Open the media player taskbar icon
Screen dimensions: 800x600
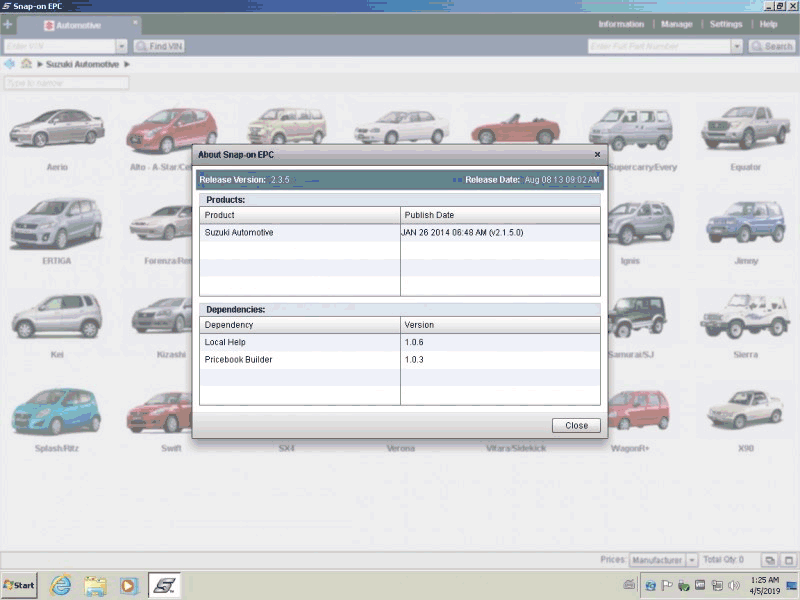(x=129, y=586)
